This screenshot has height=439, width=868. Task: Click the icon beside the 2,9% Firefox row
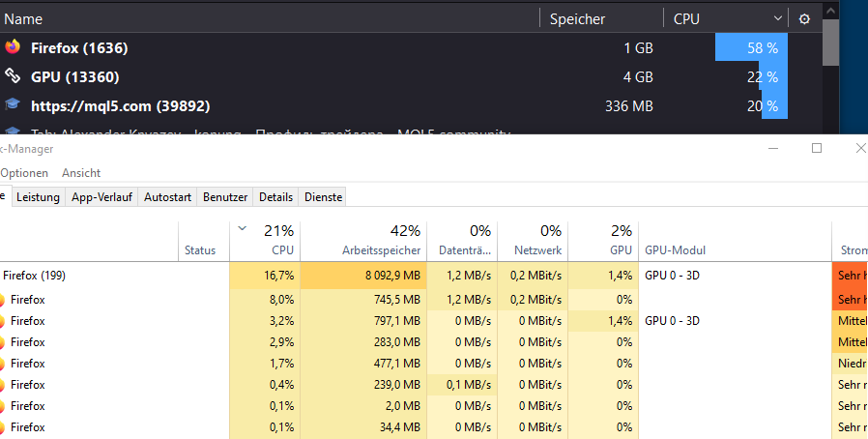pyautogui.click(x=2, y=342)
